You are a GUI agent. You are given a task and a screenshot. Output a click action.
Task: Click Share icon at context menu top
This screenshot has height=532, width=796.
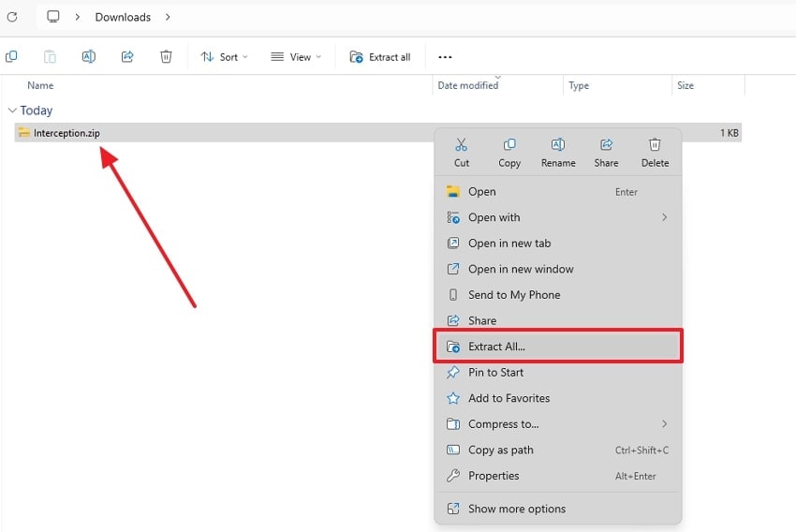pos(606,153)
